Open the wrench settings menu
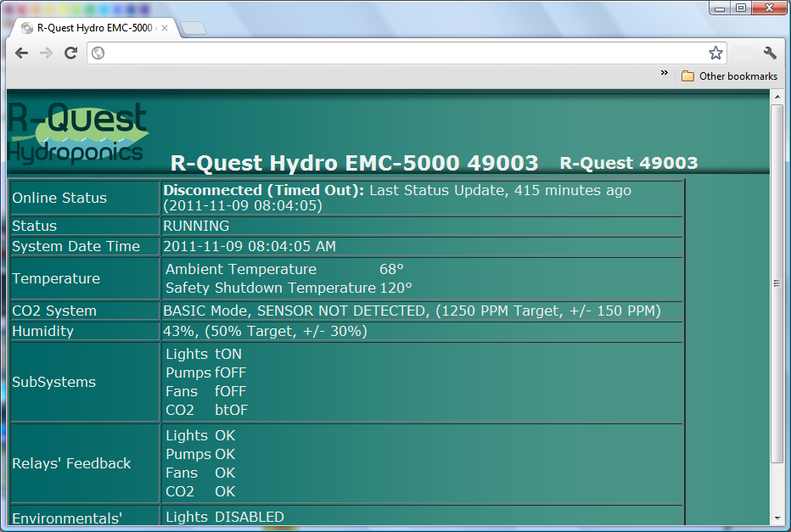This screenshot has height=532, width=791. pyautogui.click(x=769, y=53)
